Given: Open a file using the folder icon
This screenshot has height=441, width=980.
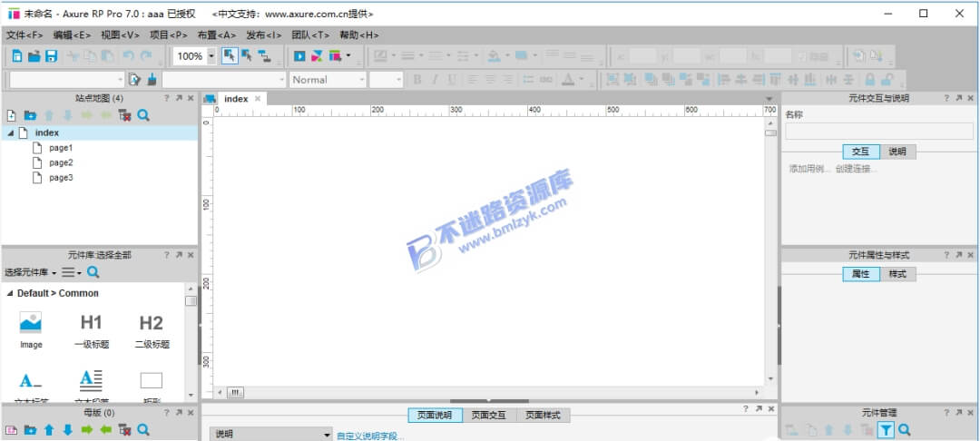Looking at the screenshot, I should pos(34,56).
